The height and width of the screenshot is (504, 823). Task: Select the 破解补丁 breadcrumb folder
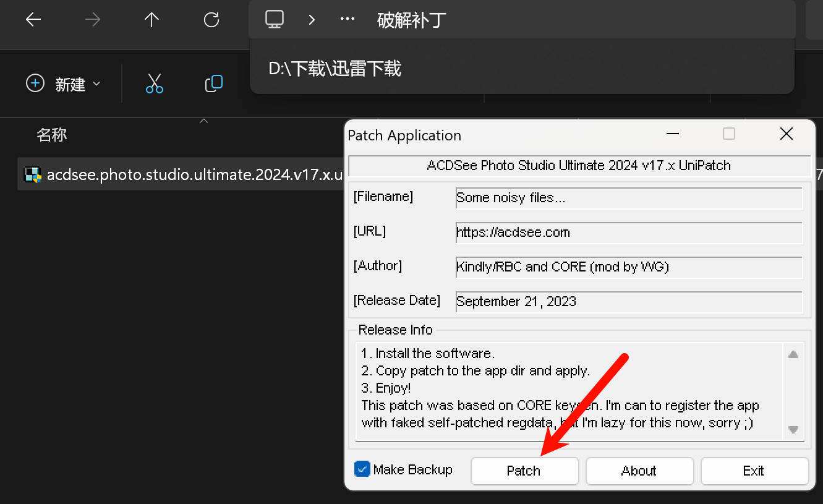411,20
